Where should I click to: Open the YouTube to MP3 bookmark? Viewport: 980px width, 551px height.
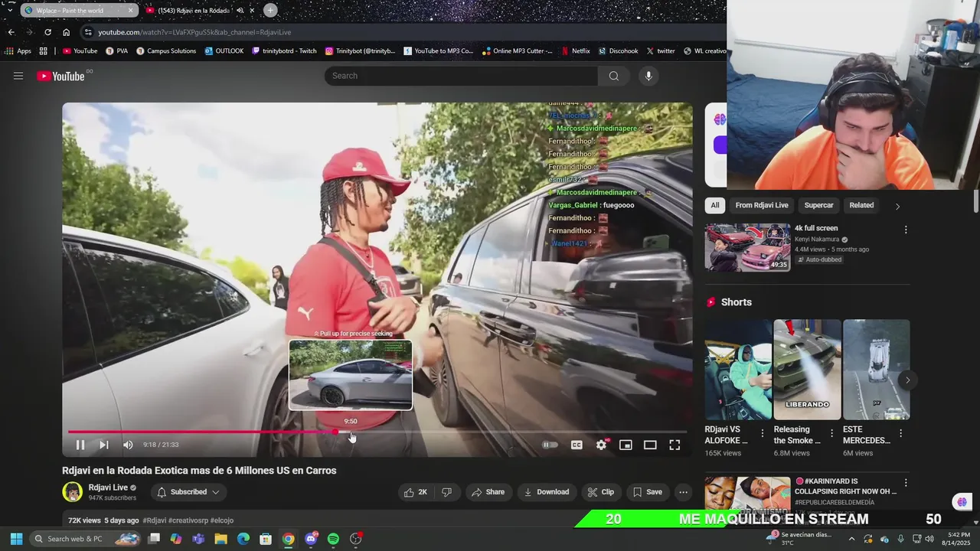pos(438,51)
